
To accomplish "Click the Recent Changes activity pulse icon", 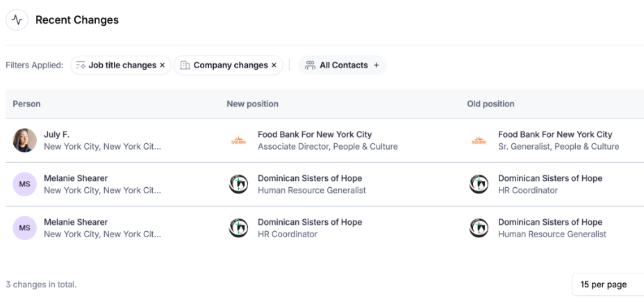I will tap(17, 19).
